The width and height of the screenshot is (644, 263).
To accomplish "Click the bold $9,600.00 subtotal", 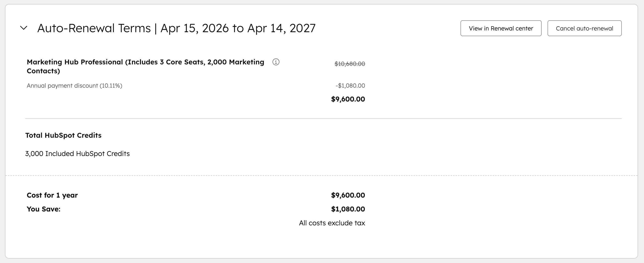I will tap(348, 99).
